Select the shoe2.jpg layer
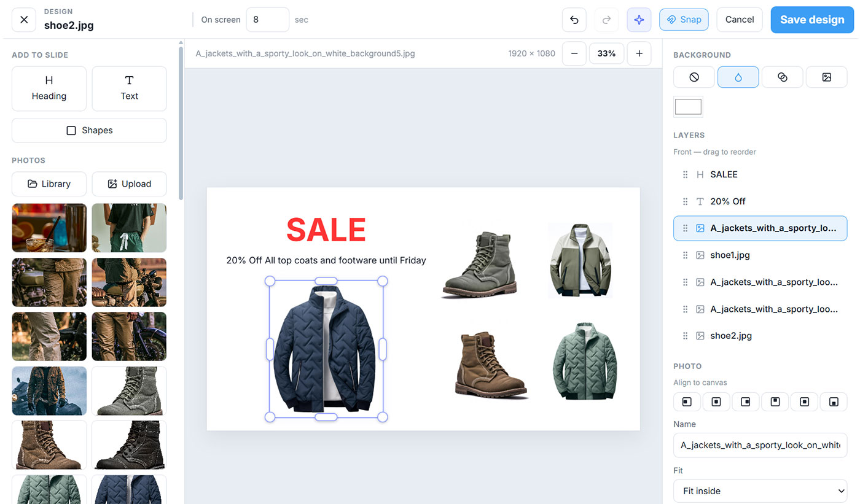The image size is (860, 504). click(x=760, y=336)
